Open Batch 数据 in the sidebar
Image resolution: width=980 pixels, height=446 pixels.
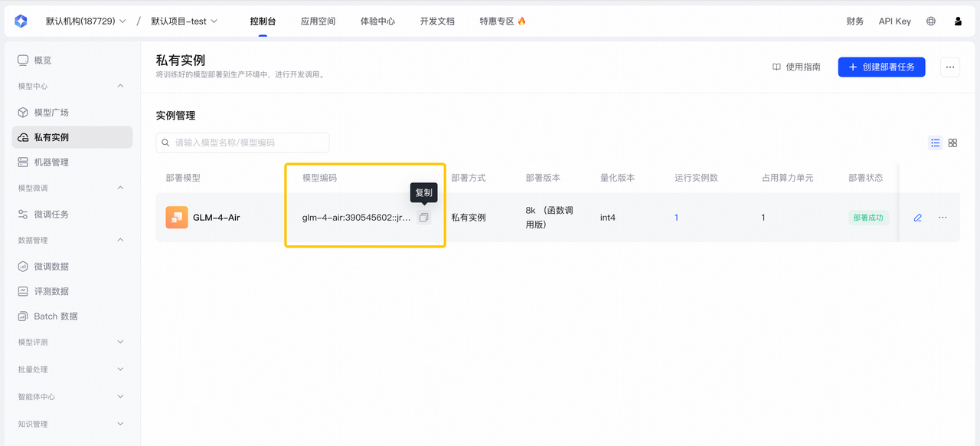73,316
